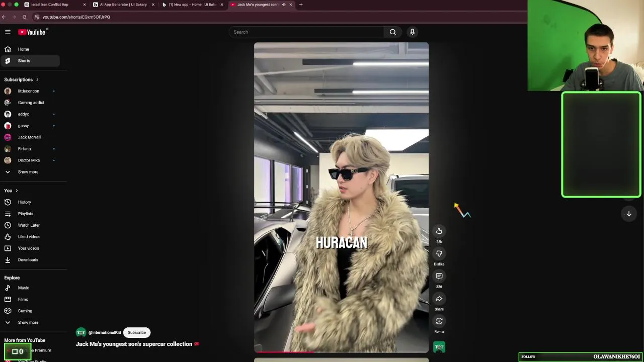Close the Israel Iran Conflict Rap tab
This screenshot has width=644, height=362.
coord(84,5)
